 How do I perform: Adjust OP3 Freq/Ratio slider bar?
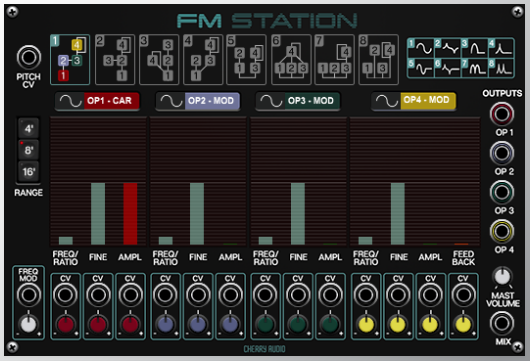pyautogui.click(x=266, y=241)
